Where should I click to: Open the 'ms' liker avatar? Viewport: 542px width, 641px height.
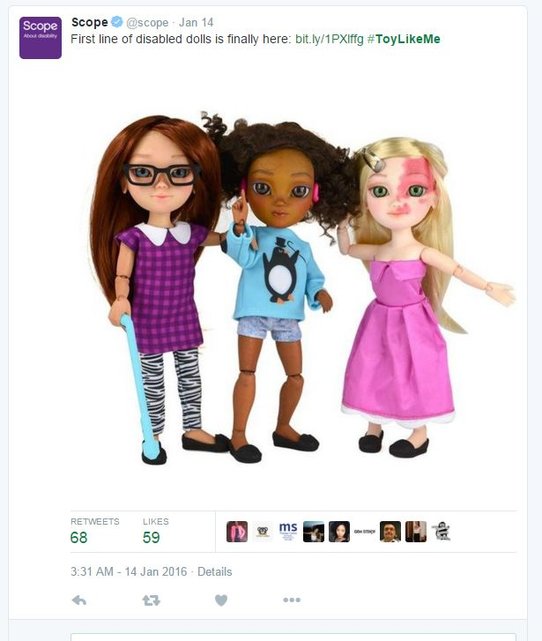coord(288,531)
